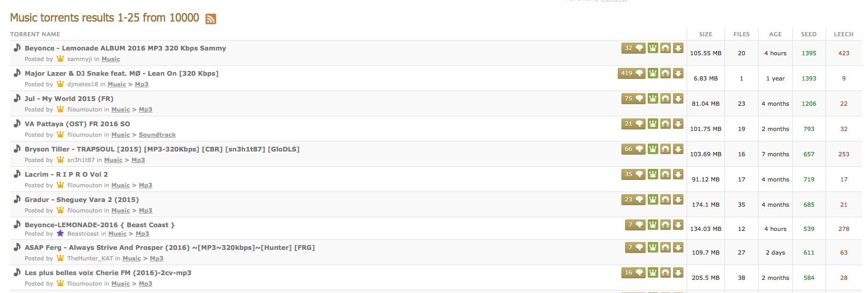The height and width of the screenshot is (293, 868).
Task: Open TheHunter_KAT uploader profile link
Action: click(90, 258)
